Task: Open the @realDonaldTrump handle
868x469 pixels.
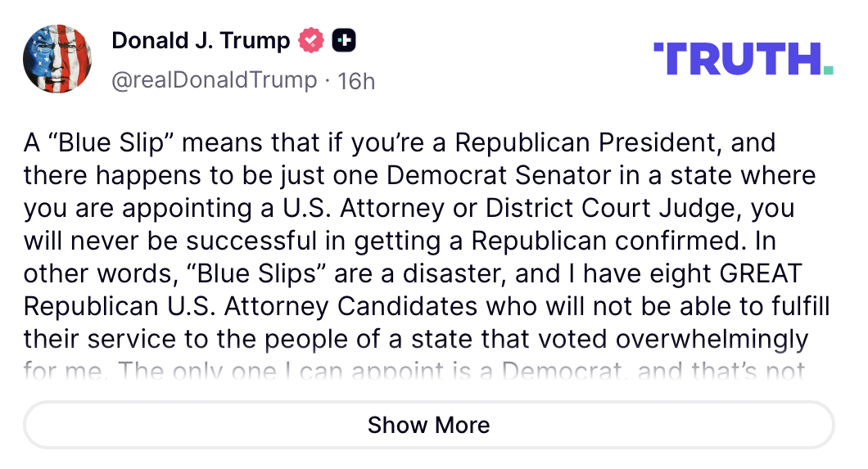Action: point(214,80)
